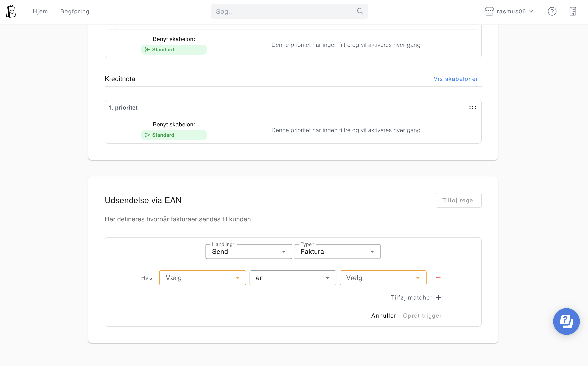Click send icon in Kreditnota Standard badge
This screenshot has height=366, width=588.
pyautogui.click(x=148, y=135)
